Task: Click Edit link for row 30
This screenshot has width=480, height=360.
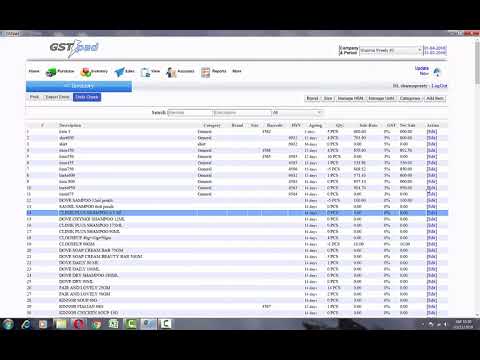Action: pyautogui.click(x=432, y=313)
